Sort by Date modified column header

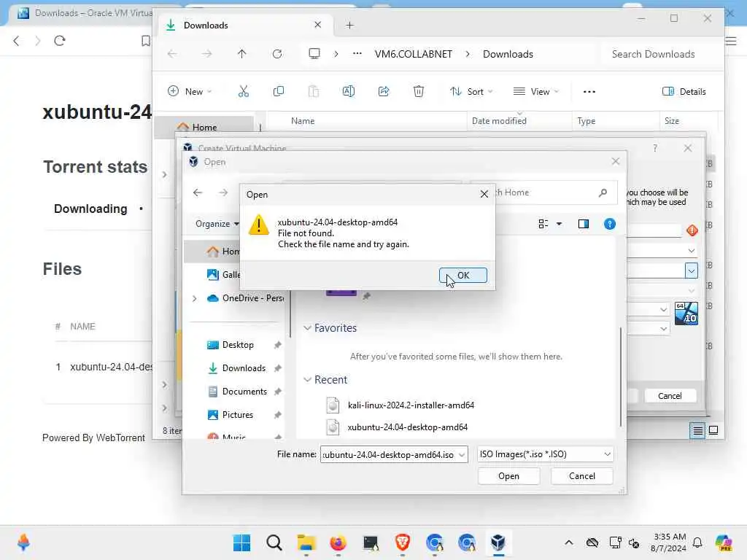click(x=499, y=121)
